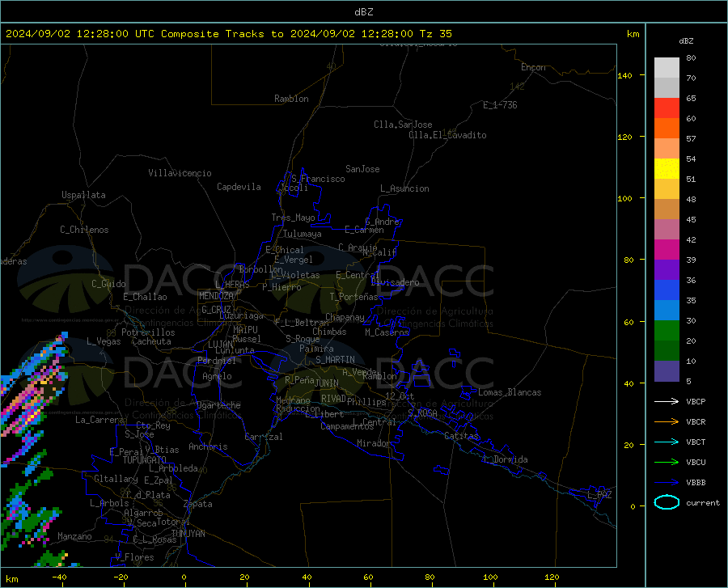Click the Encon map label
Image resolution: width=728 pixels, height=588 pixels.
(x=533, y=67)
